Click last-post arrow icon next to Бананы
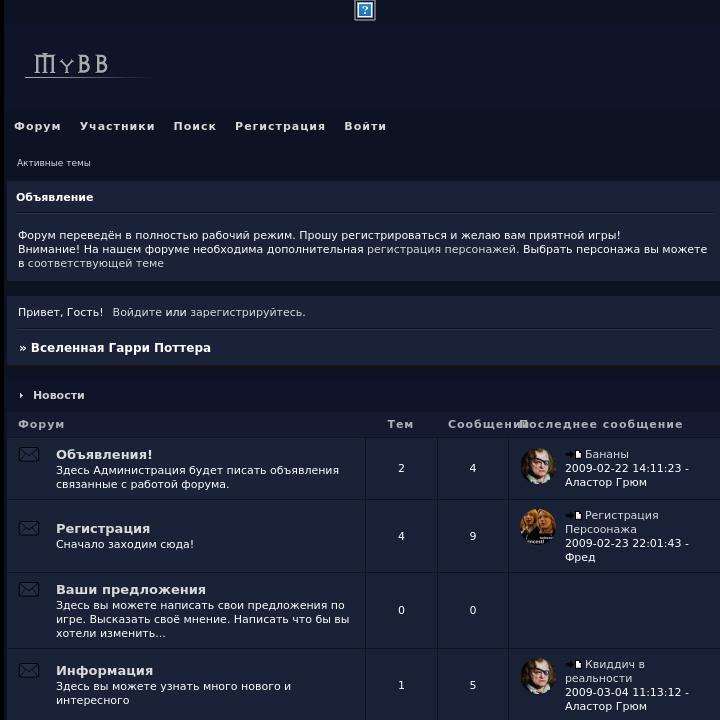 (x=574, y=454)
